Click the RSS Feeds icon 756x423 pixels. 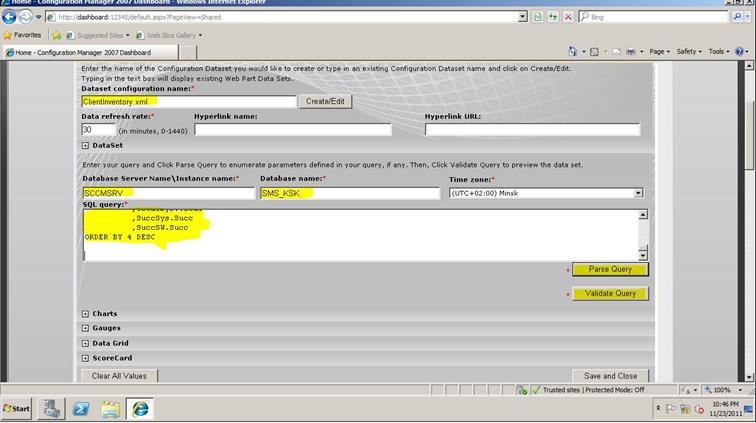(594, 52)
